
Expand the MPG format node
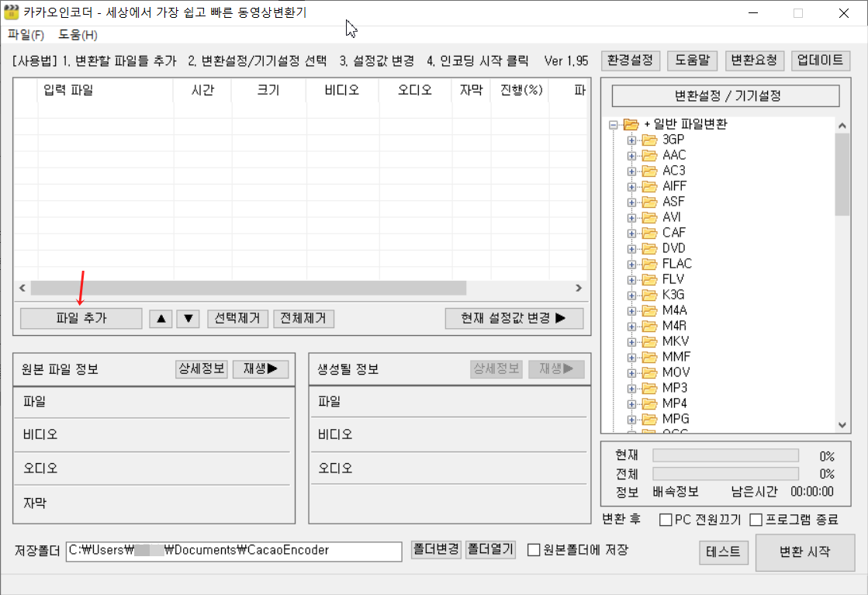(631, 419)
